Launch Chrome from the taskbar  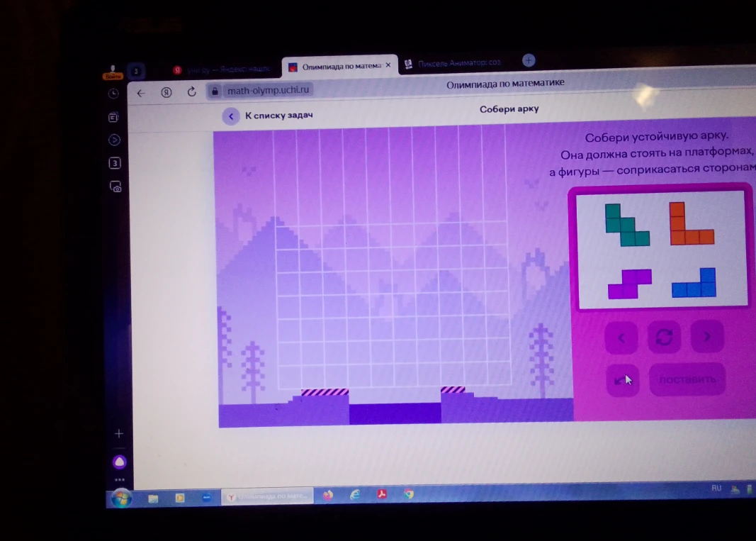tap(409, 493)
